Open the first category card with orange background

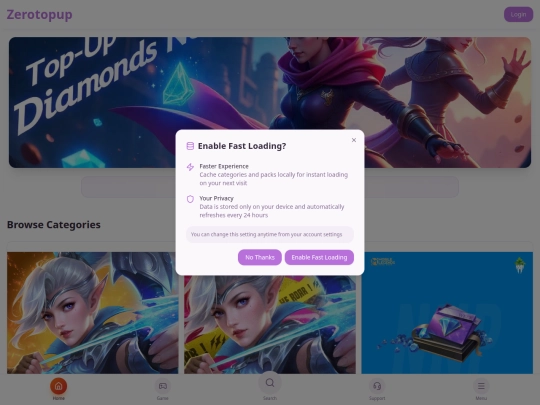(x=93, y=313)
